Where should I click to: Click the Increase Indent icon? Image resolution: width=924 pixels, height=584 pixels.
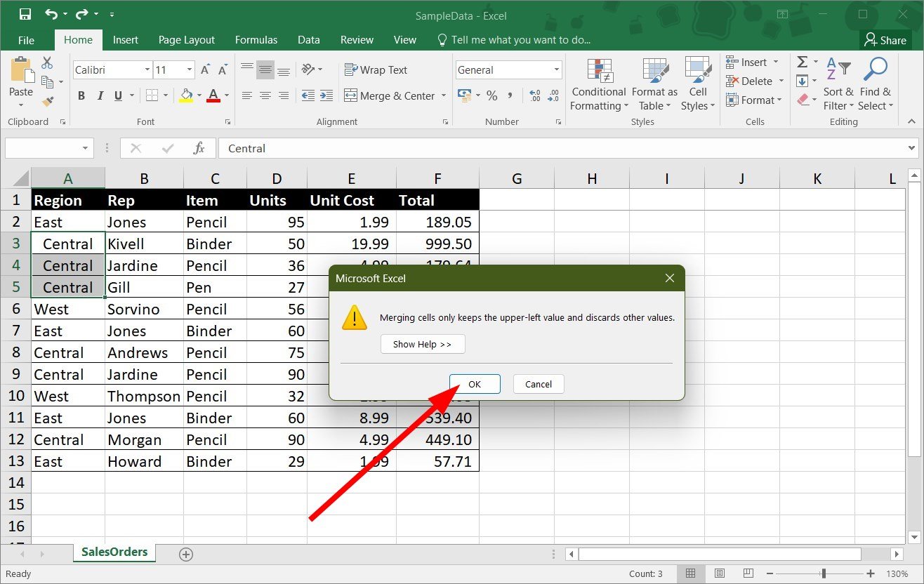coord(327,95)
